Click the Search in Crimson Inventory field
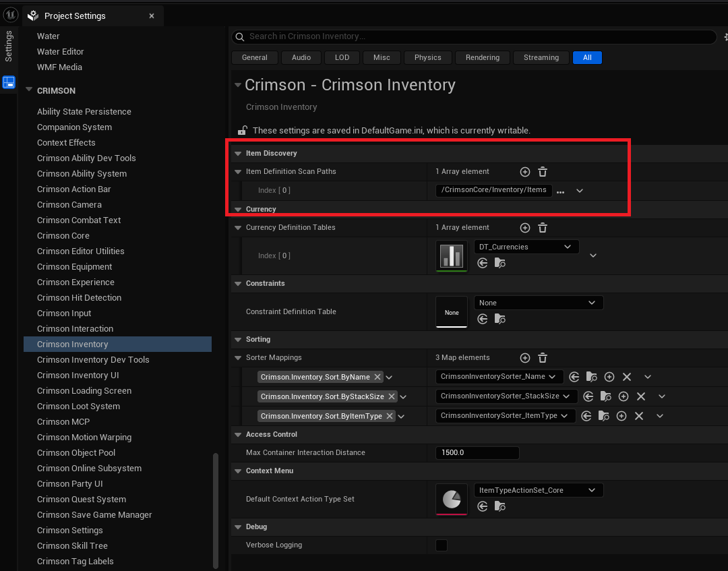The image size is (728, 571). point(474,36)
